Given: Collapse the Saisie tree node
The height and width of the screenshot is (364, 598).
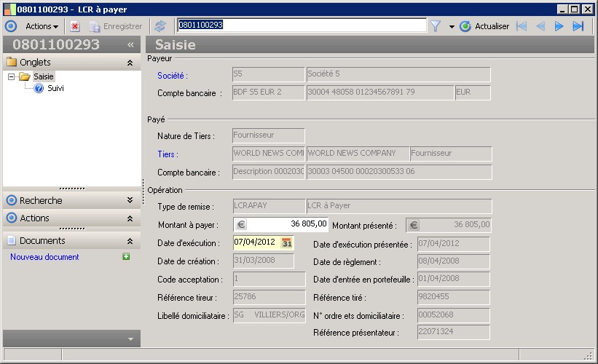Looking at the screenshot, I should 12,76.
